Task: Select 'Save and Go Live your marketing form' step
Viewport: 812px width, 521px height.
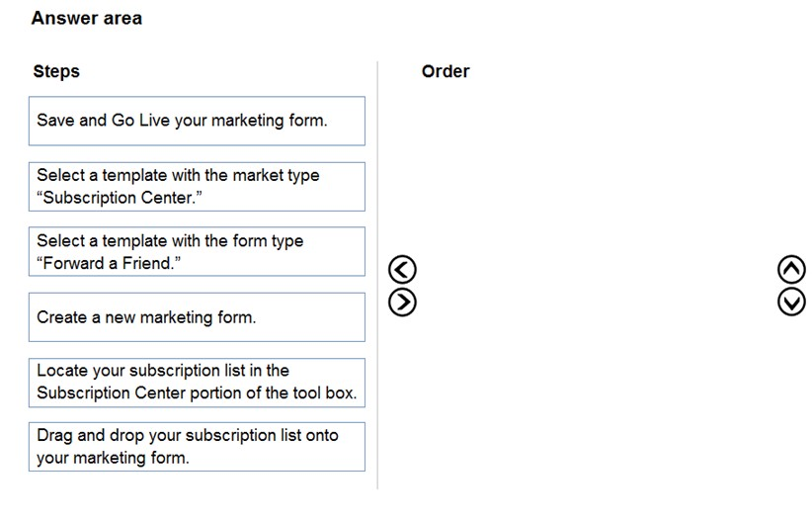Action: coord(197,121)
